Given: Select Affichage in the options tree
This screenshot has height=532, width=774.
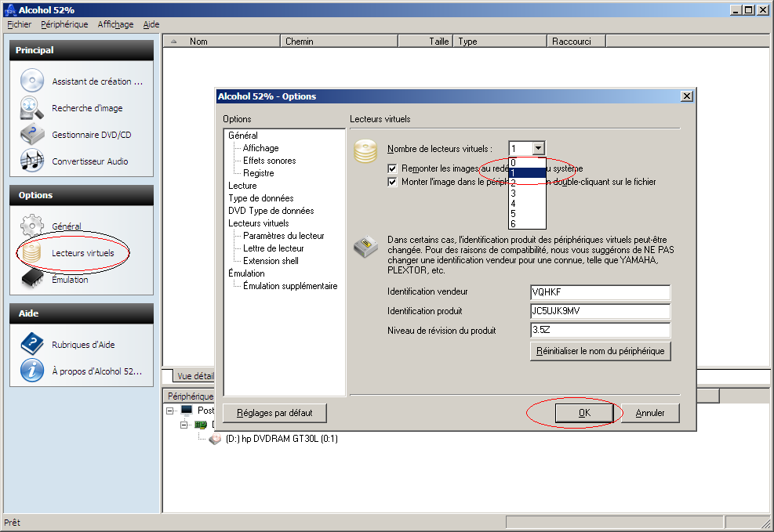Looking at the screenshot, I should click(x=260, y=148).
